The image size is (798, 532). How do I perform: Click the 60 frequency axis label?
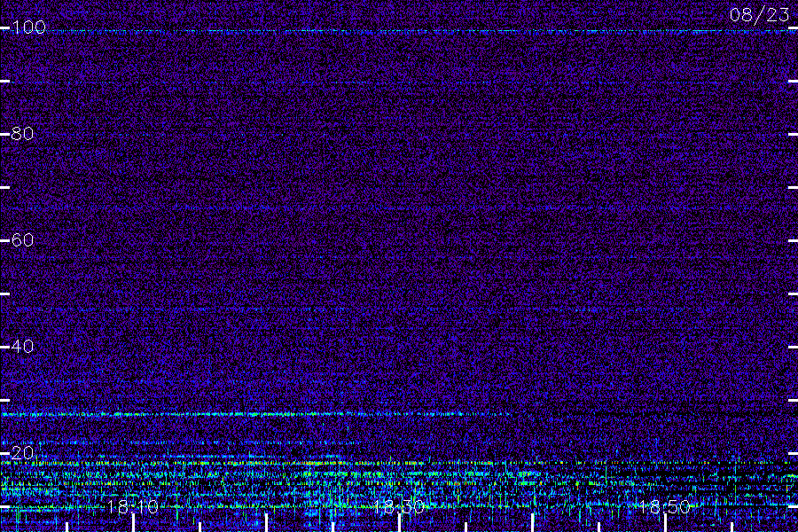[22, 240]
